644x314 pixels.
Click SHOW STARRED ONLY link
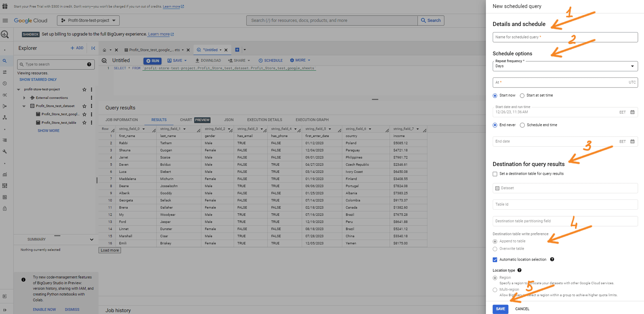click(x=38, y=80)
